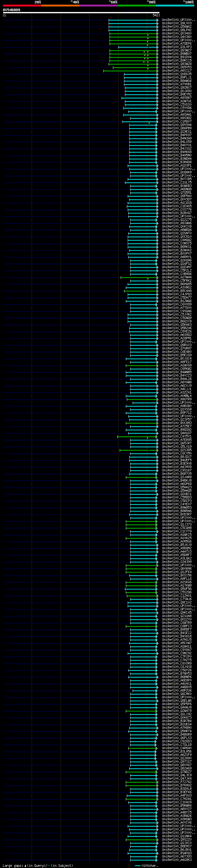Select the UniRef100_B9IDV4 label
This screenshot has height=868, width=197.
pos(176,57)
